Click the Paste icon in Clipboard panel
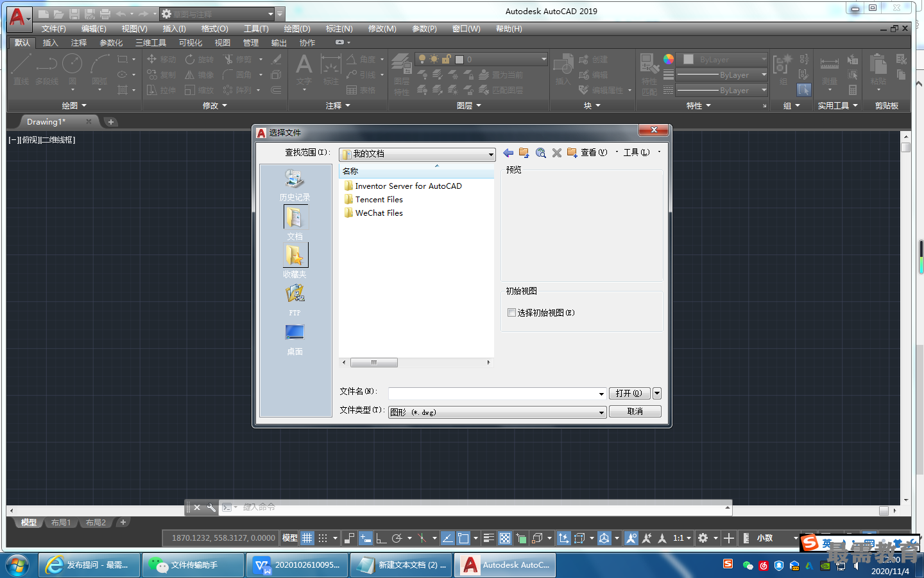The width and height of the screenshot is (924, 578). point(878,69)
